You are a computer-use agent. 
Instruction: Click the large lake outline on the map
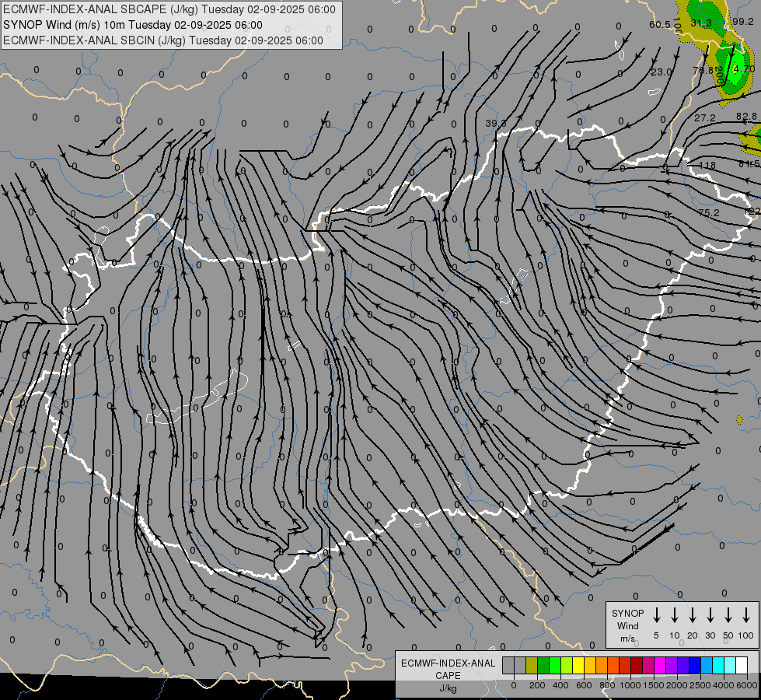coord(197,397)
